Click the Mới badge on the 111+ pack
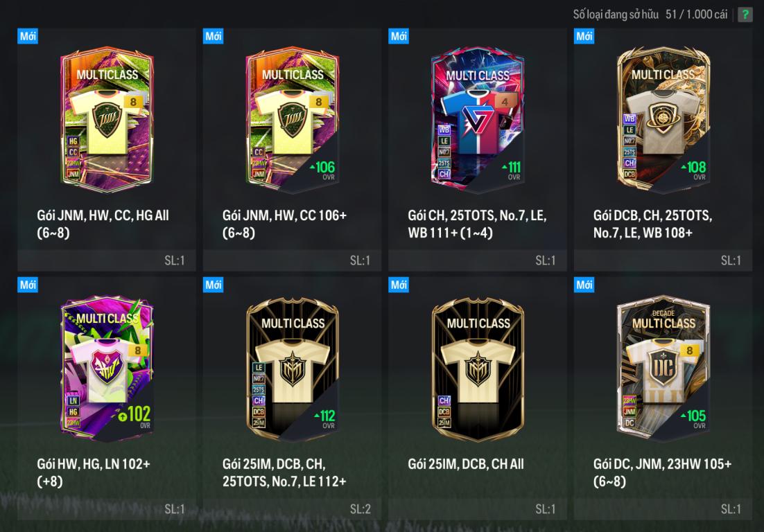This screenshot has height=532, width=764. click(x=399, y=36)
